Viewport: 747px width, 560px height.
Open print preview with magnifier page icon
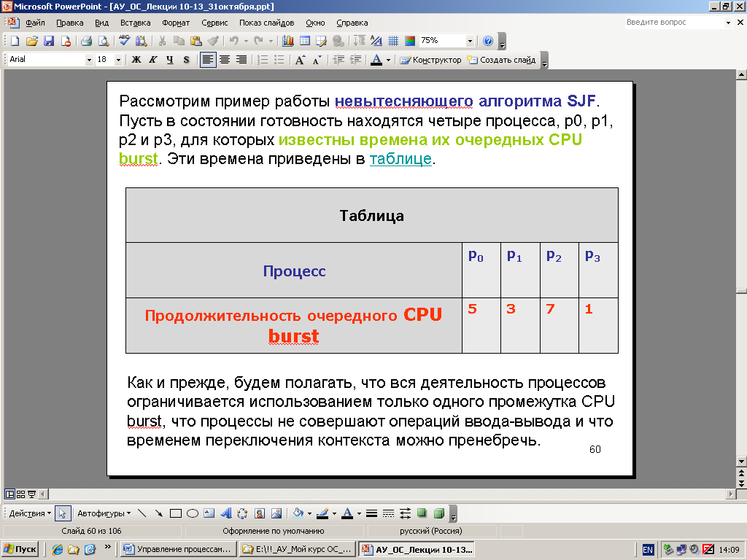click(x=103, y=41)
